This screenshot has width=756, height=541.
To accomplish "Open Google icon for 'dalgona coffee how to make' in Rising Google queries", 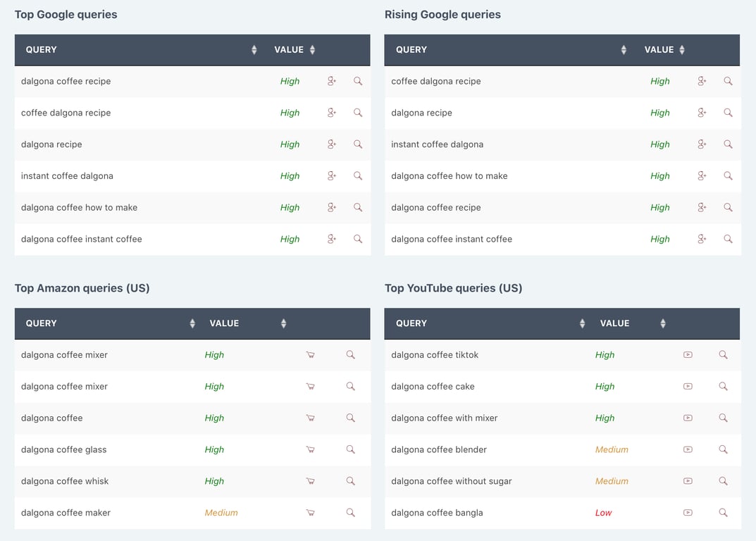I will tap(702, 175).
